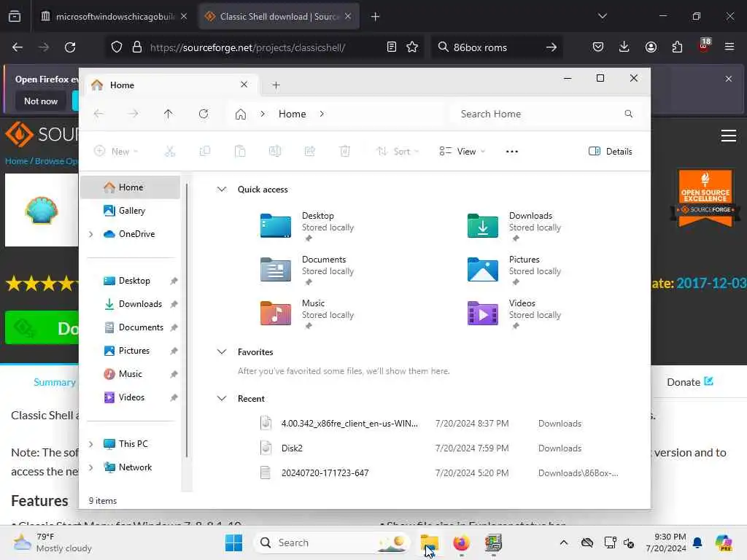Viewport: 747px width, 560px height.
Task: Open the Firefox list all tabs dropdown
Action: tap(602, 16)
